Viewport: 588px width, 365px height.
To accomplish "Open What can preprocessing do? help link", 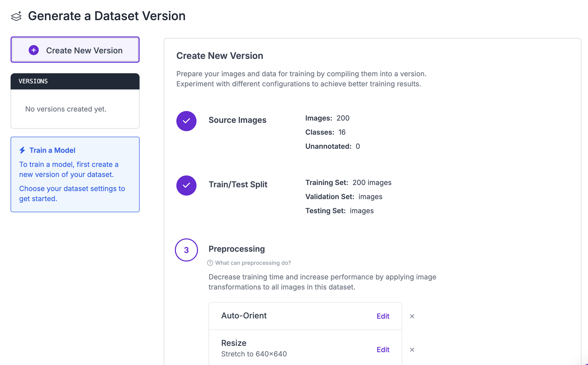I will pyautogui.click(x=253, y=263).
